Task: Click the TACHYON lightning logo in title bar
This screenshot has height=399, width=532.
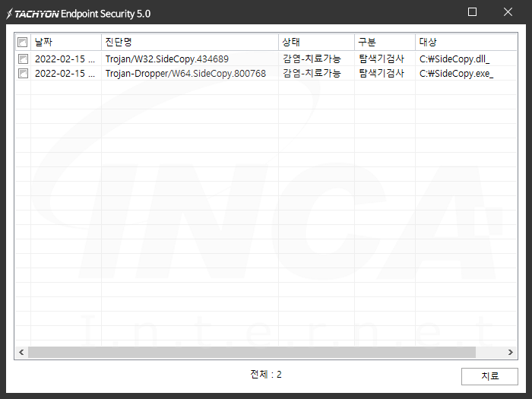Action: click(x=9, y=14)
